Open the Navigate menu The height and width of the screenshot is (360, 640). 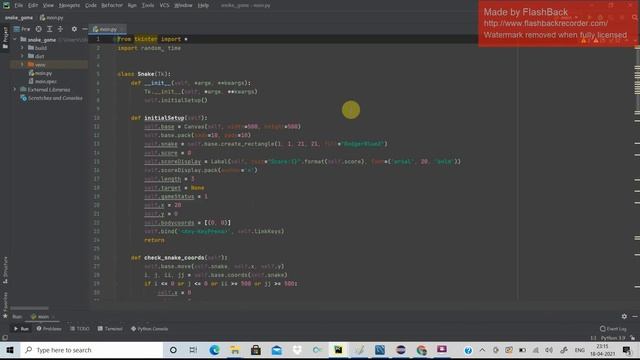[69, 5]
